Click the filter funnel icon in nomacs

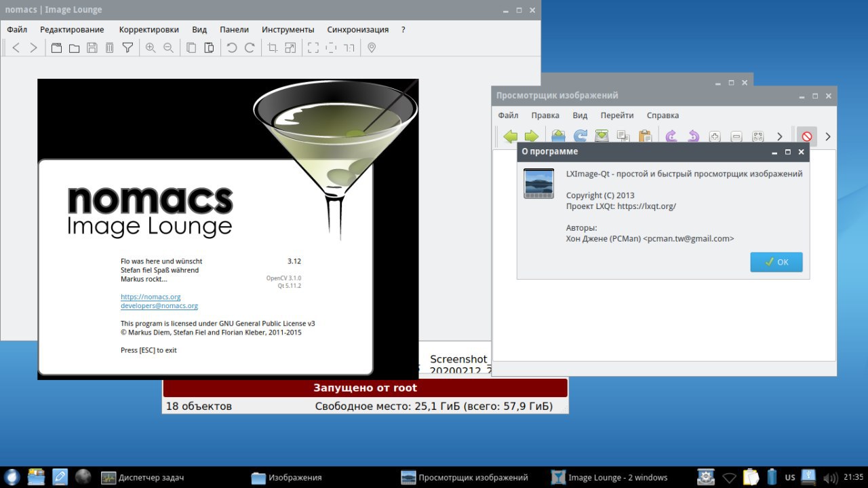click(x=127, y=48)
